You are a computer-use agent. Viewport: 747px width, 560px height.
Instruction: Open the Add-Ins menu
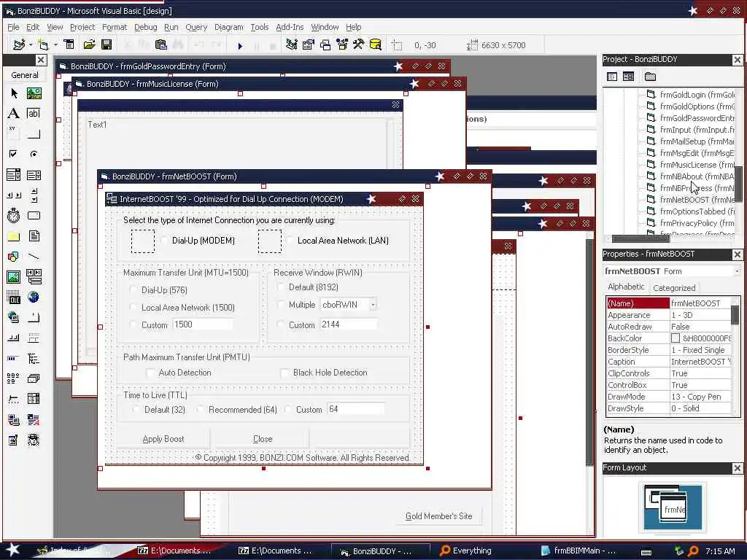click(x=290, y=27)
